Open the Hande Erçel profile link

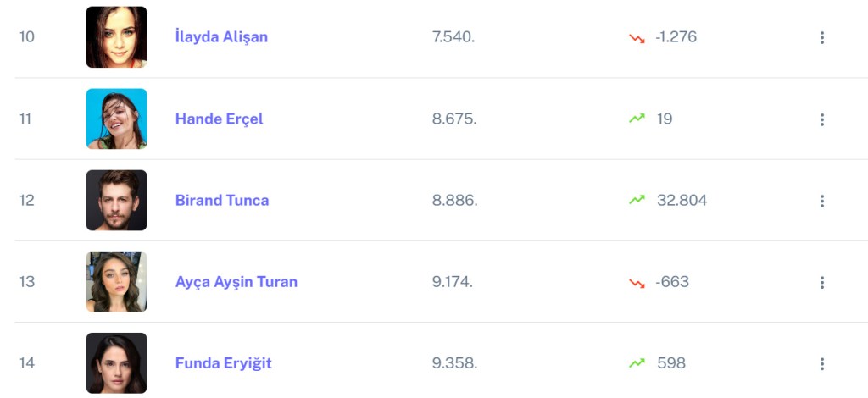[x=219, y=119]
